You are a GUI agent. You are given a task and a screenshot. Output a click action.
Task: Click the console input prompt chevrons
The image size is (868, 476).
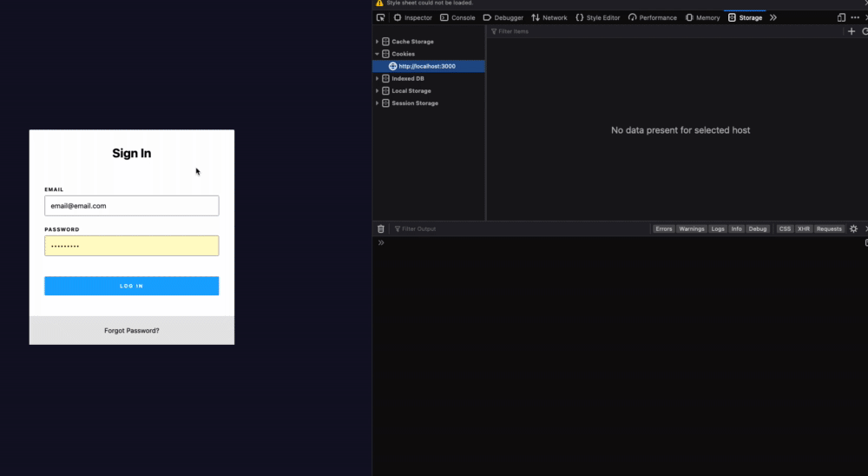coord(381,242)
